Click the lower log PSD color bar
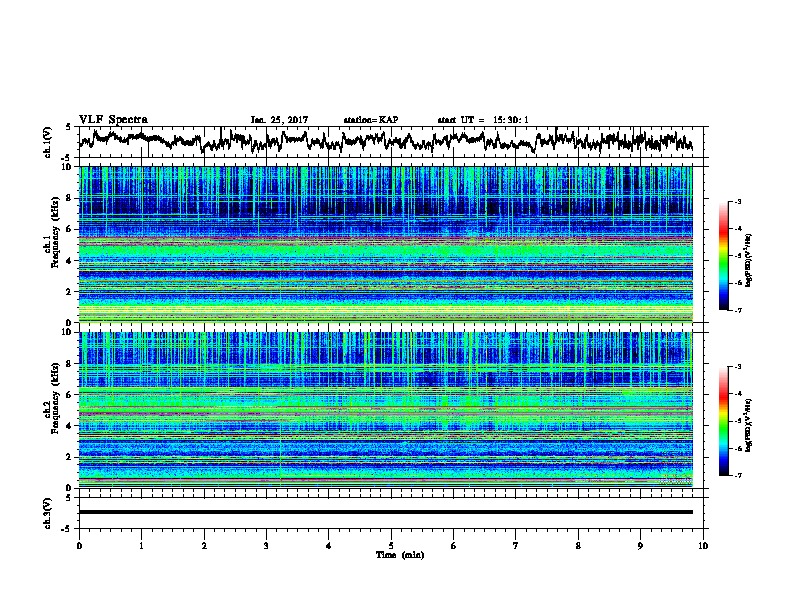792x612 pixels. 723,421
